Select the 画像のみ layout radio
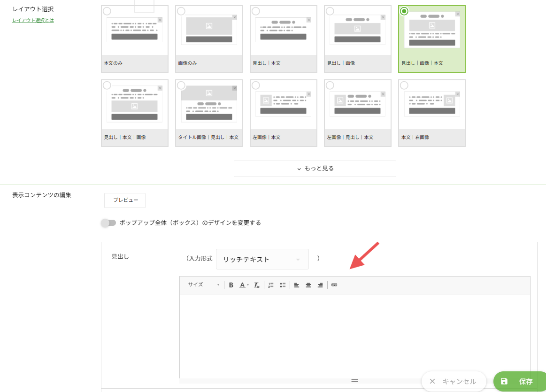 (181, 11)
